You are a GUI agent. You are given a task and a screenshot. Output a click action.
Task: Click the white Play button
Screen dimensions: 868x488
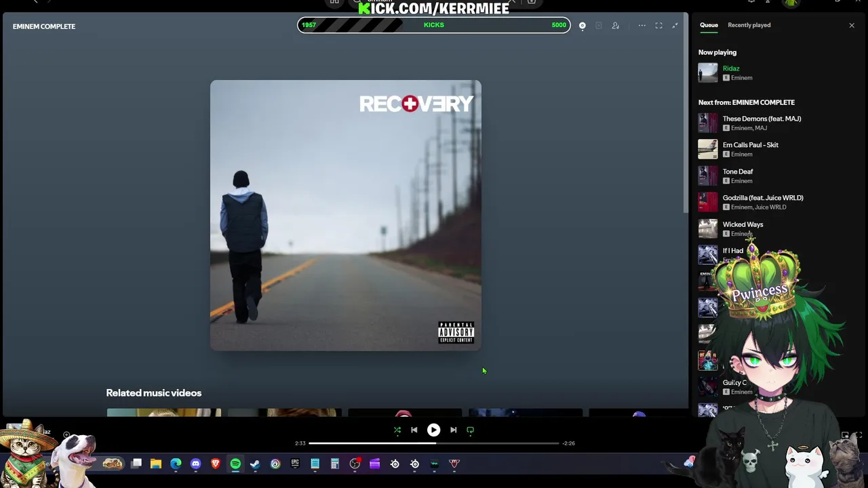pos(433,430)
